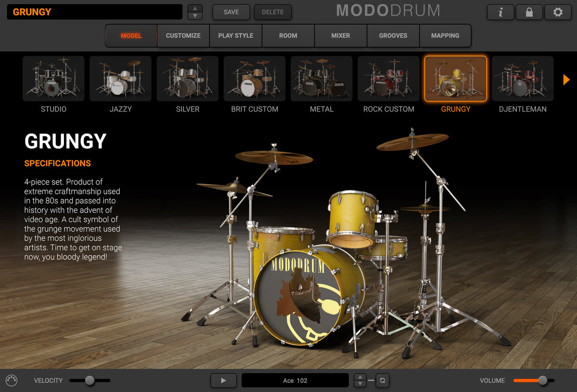Click the Ace 102 groove name display
577x392 pixels.
295,380
